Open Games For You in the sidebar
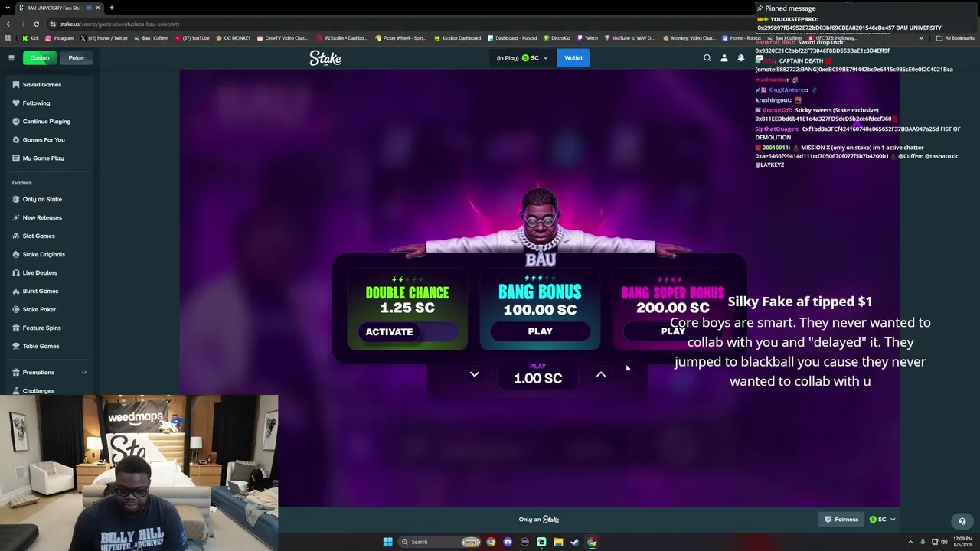The image size is (980, 551). point(50,140)
